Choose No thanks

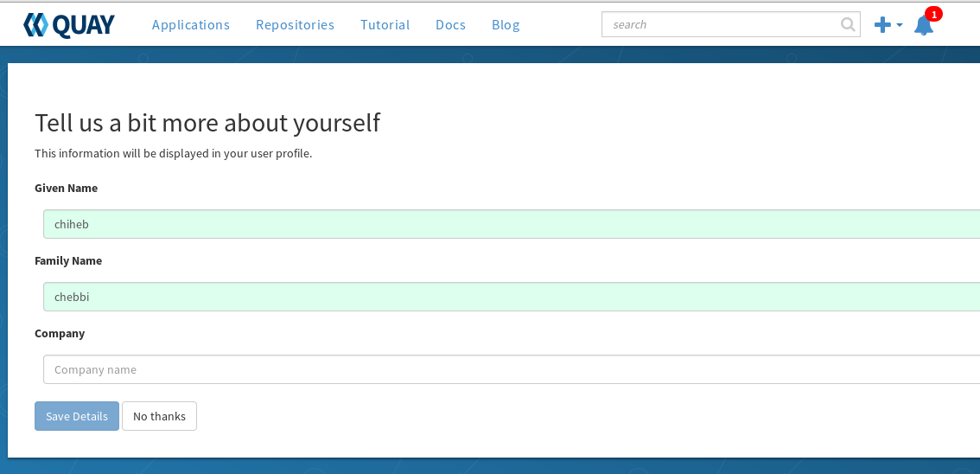159,416
